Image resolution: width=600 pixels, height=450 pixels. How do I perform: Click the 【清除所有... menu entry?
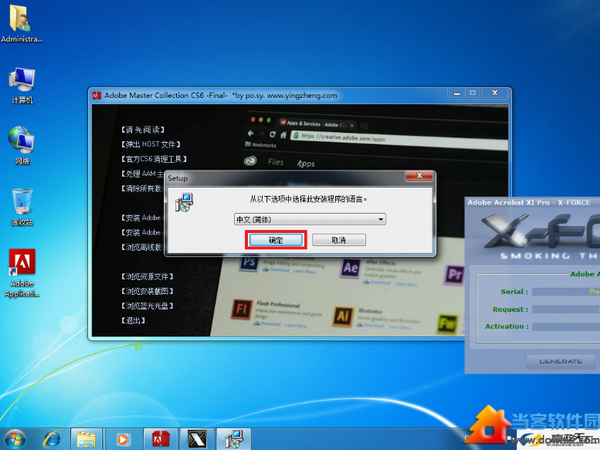[142, 189]
